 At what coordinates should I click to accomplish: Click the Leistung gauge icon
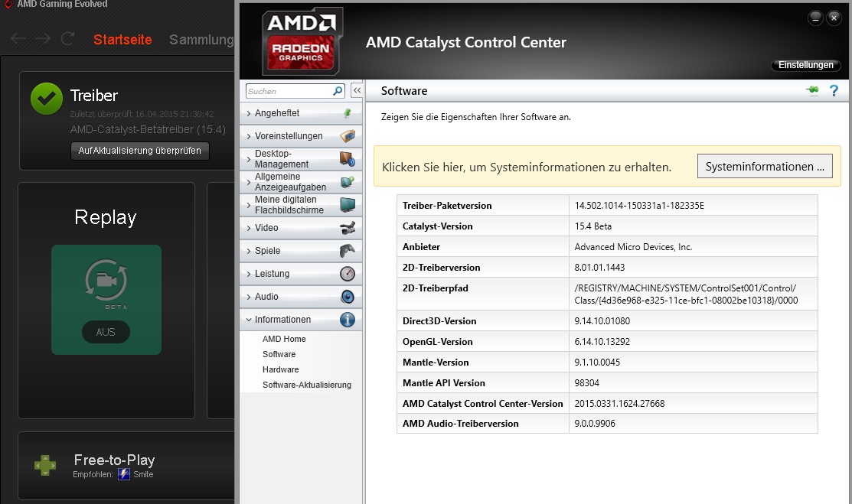pyautogui.click(x=348, y=274)
